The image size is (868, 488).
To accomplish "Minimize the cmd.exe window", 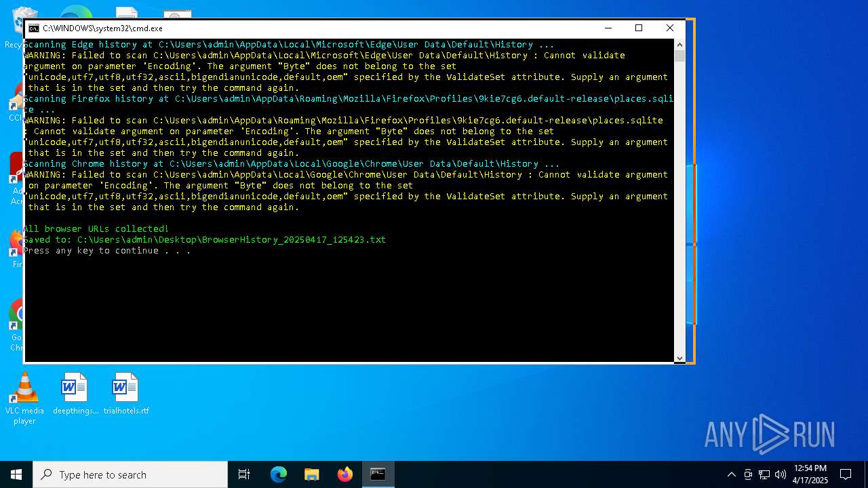I will 608,28.
